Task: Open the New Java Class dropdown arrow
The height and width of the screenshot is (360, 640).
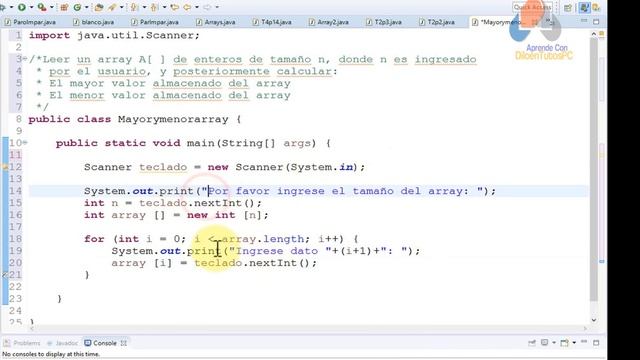Action: click(x=86, y=7)
